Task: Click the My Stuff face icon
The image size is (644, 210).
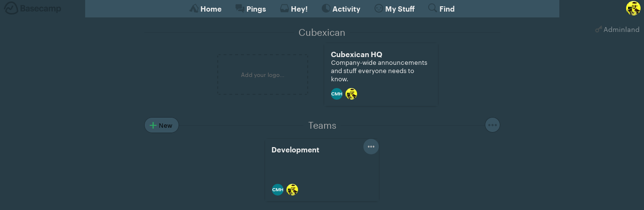Action: 379,9
